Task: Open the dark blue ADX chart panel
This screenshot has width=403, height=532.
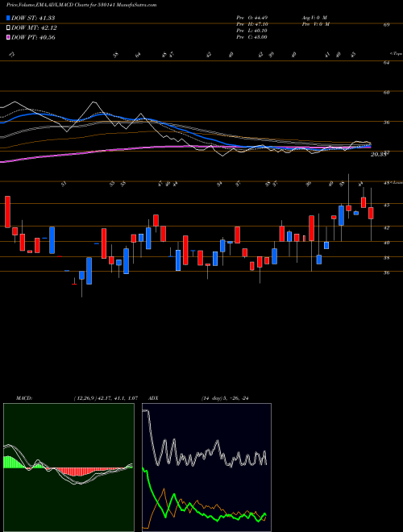Action: point(206,468)
